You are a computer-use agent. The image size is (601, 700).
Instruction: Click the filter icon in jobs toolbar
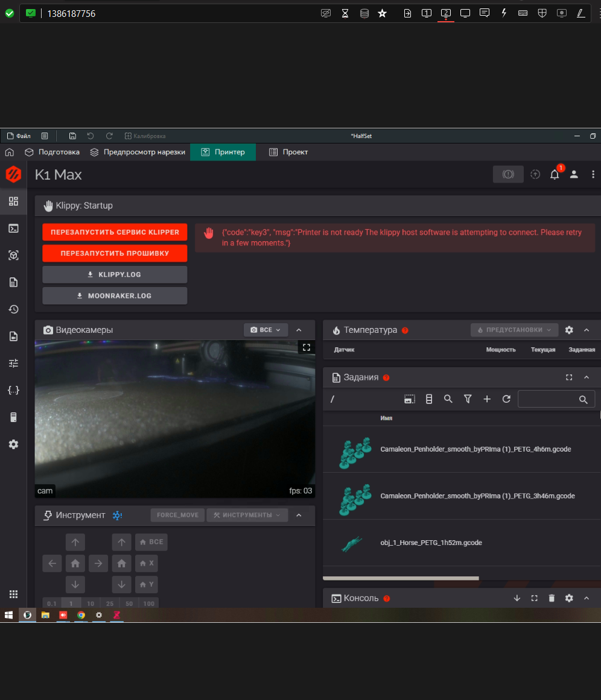coord(468,399)
